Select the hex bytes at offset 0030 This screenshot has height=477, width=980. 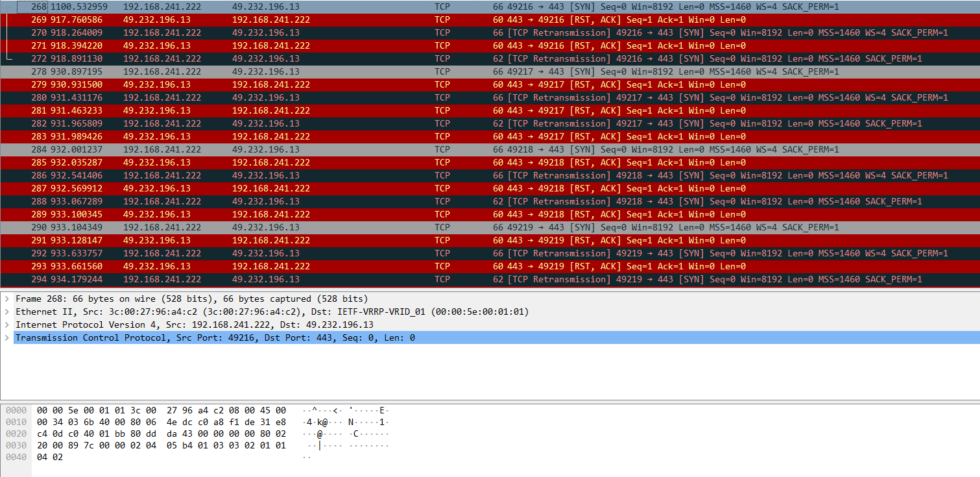coord(161,445)
